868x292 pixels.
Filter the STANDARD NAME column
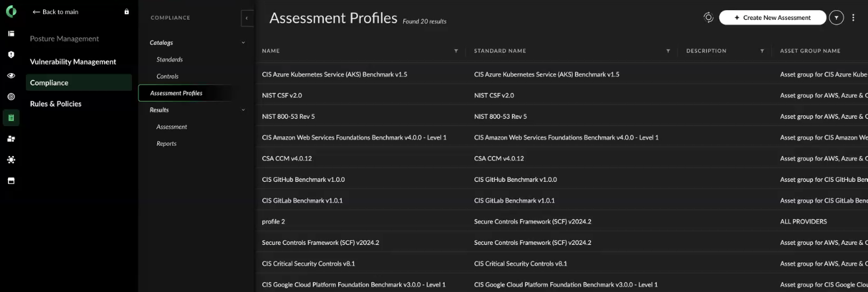(x=668, y=51)
